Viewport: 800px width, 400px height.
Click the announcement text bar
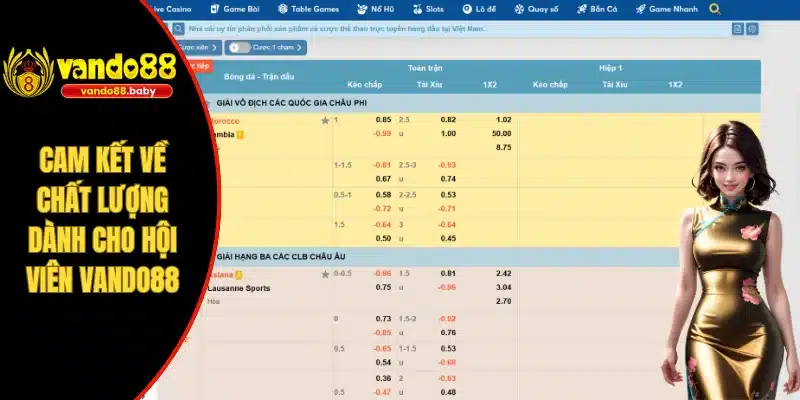click(457, 29)
